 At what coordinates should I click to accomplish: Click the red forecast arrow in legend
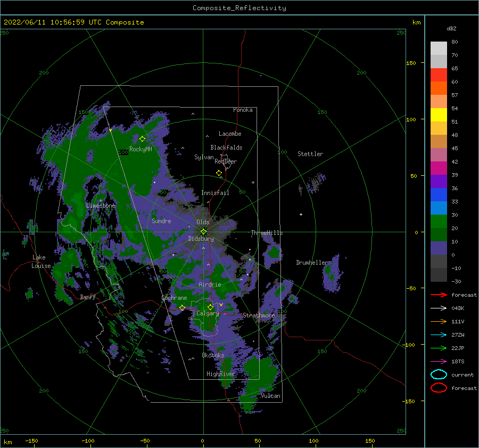439,295
